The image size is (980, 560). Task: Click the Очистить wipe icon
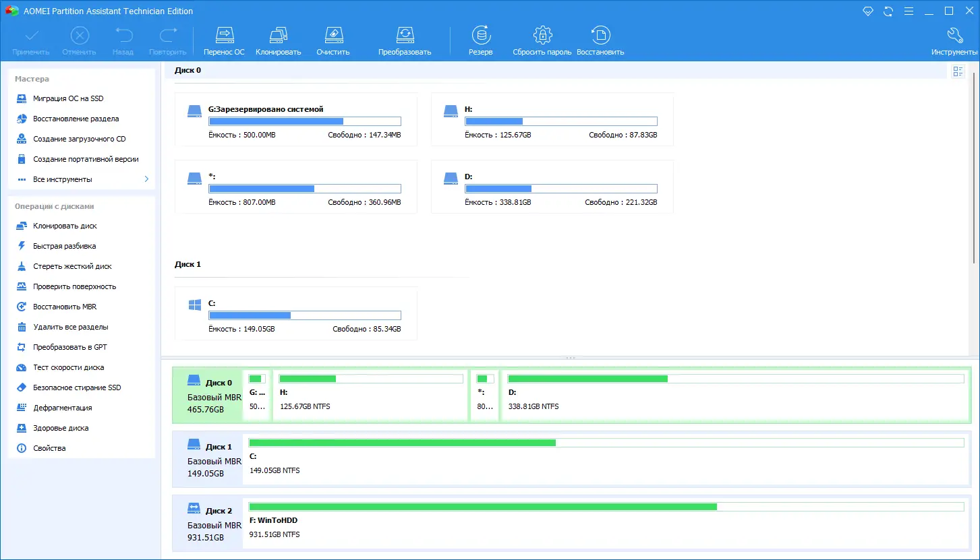pyautogui.click(x=333, y=38)
